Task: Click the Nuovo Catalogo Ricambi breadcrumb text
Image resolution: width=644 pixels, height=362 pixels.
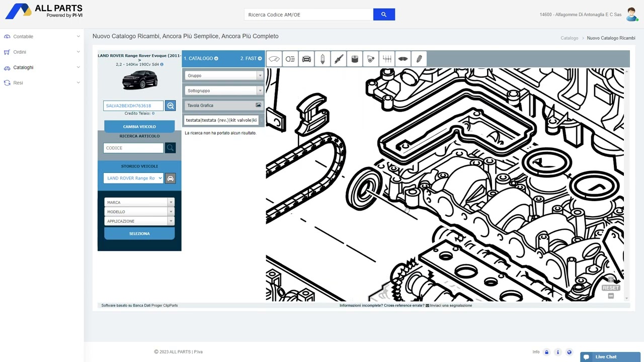Action: click(x=611, y=38)
